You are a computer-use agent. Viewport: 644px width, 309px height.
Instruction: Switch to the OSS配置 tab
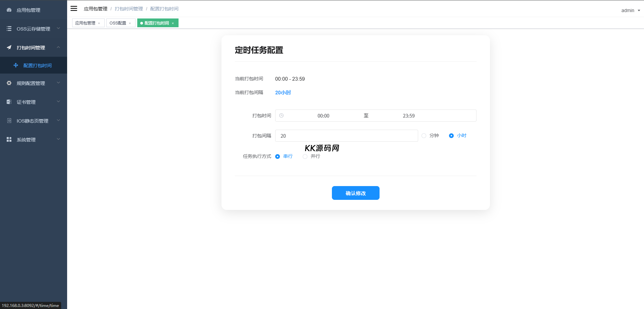pyautogui.click(x=118, y=23)
